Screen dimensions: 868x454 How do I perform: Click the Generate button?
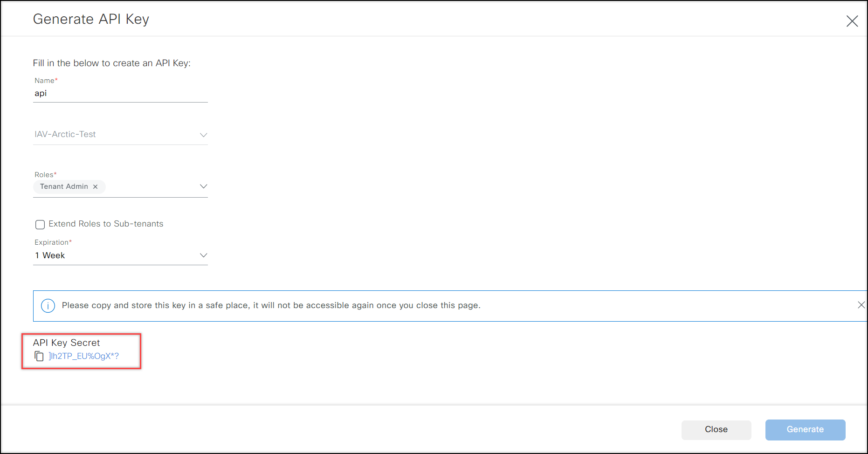(x=805, y=430)
